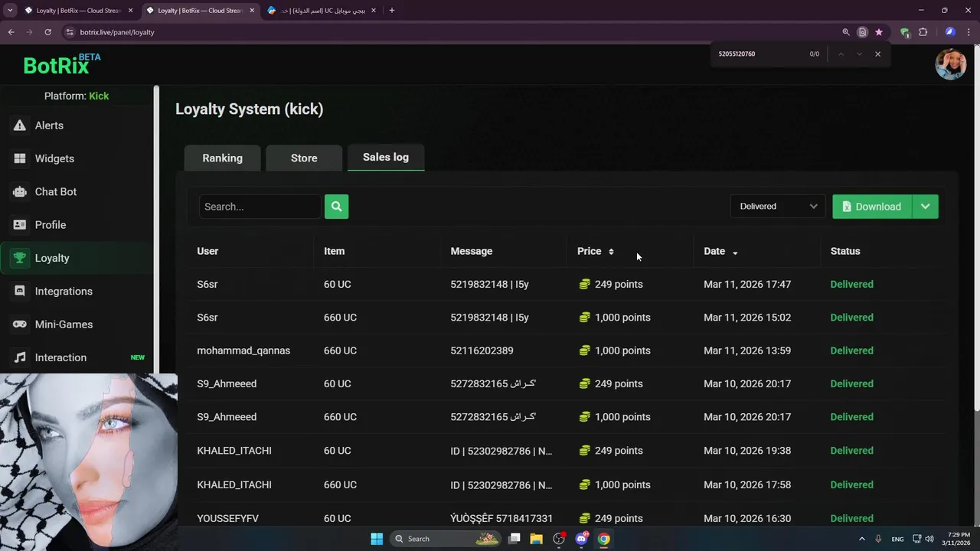The image size is (980, 551).
Task: View site information for botrix.live
Action: pos(70,32)
